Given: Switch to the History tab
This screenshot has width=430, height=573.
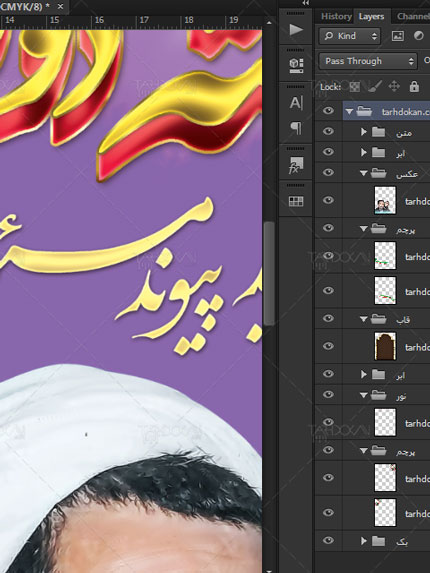Looking at the screenshot, I should [336, 16].
